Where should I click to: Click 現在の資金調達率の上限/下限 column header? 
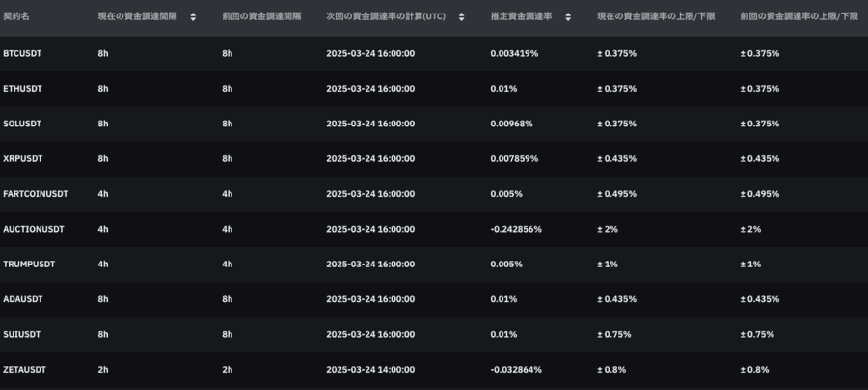coord(656,16)
